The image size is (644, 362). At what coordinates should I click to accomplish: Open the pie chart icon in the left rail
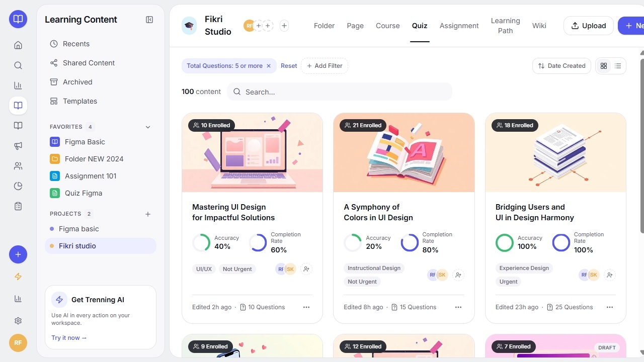pyautogui.click(x=18, y=186)
